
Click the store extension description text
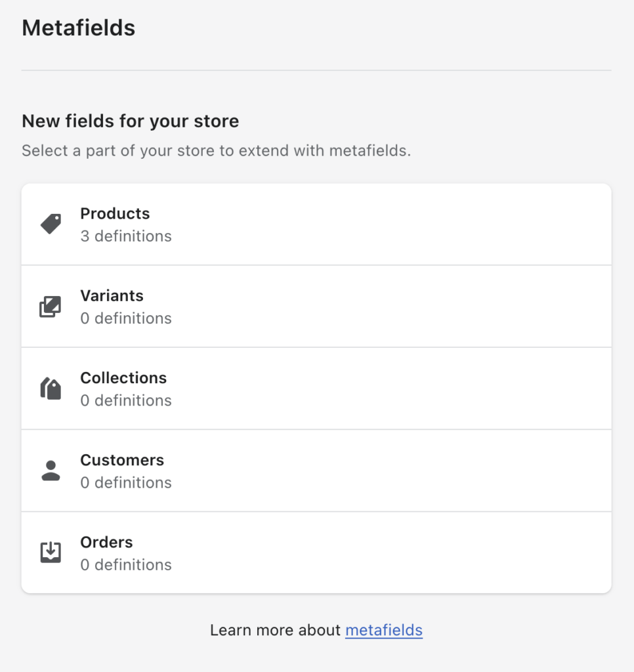216,150
